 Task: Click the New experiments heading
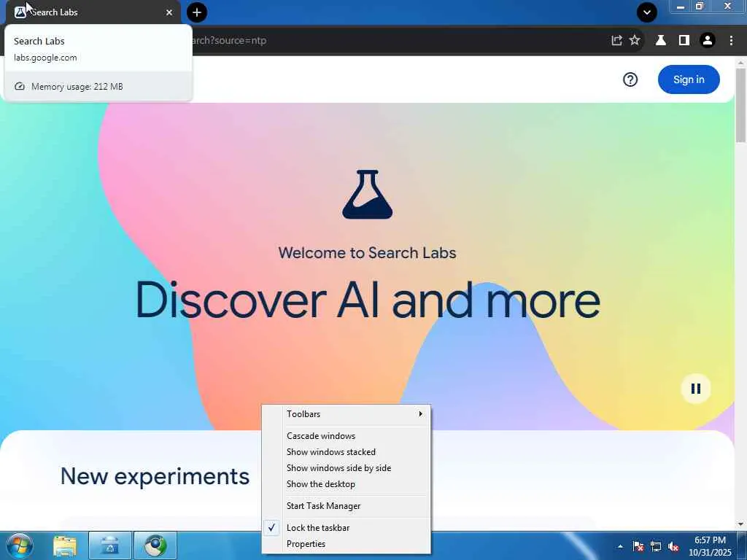pos(155,476)
